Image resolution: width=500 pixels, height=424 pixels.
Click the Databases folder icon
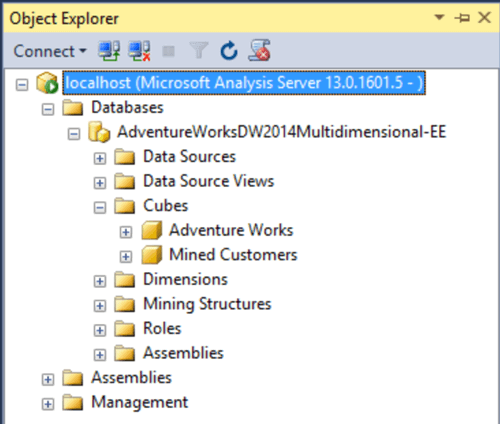coord(73,107)
